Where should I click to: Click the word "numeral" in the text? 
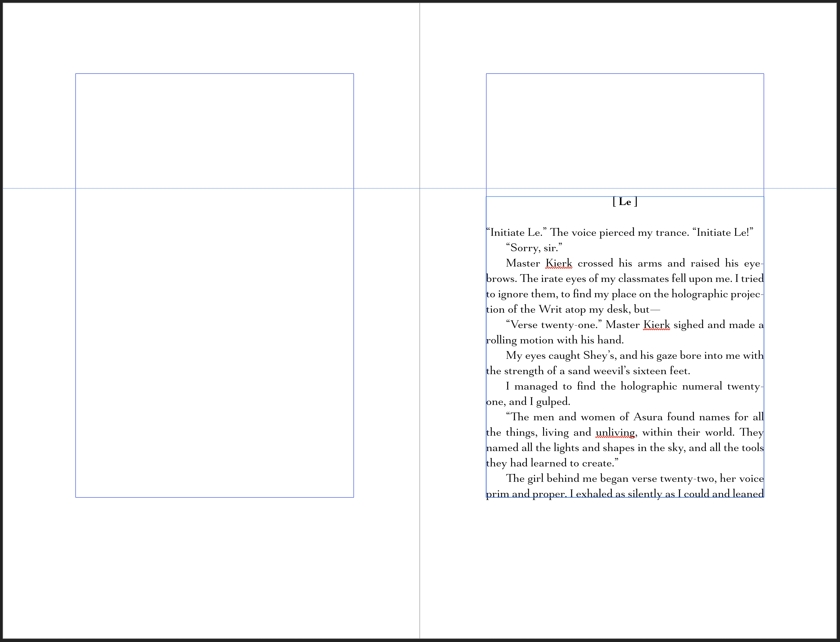tap(702, 386)
